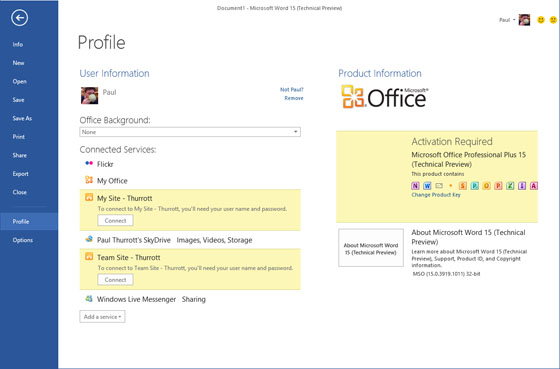Open the Export page
The image size is (560, 369).
[x=20, y=174]
